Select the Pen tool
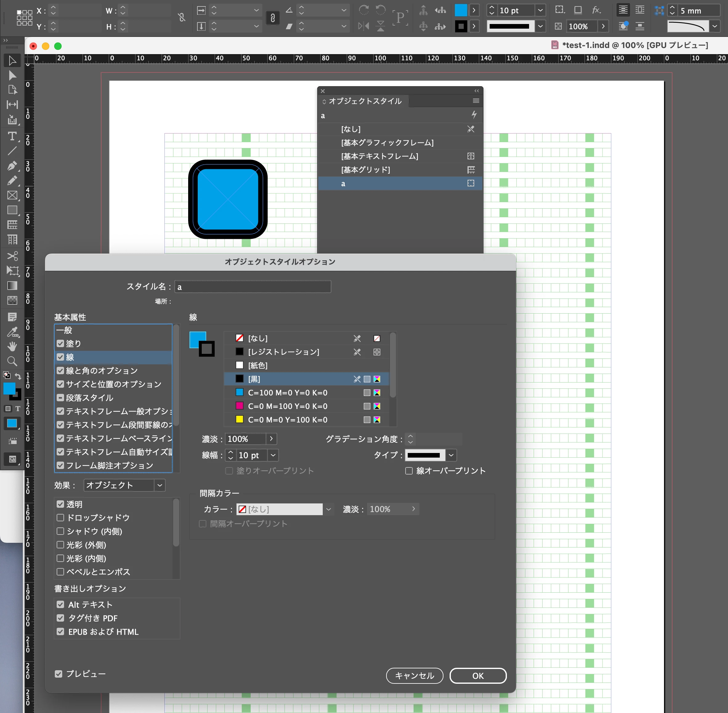Image resolution: width=728 pixels, height=713 pixels. coord(12,166)
